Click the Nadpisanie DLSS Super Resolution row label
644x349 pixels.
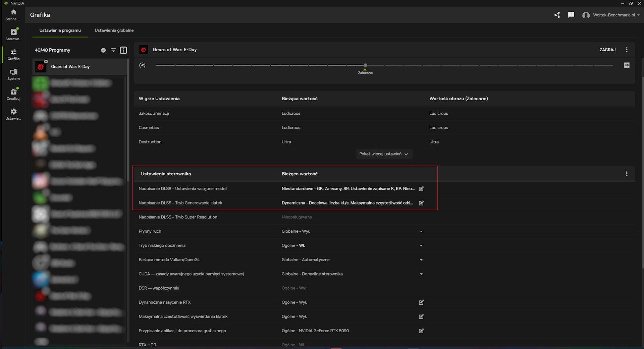point(178,217)
